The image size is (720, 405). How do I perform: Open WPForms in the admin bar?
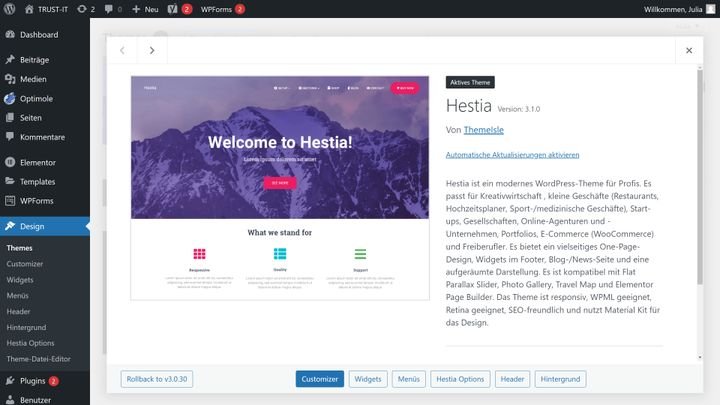216,9
